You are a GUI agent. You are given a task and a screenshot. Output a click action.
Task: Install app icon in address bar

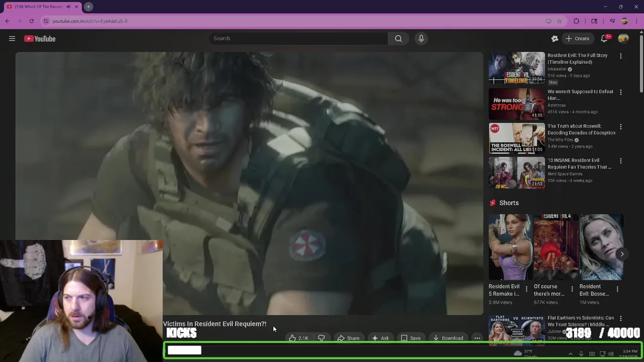pyautogui.click(x=548, y=21)
